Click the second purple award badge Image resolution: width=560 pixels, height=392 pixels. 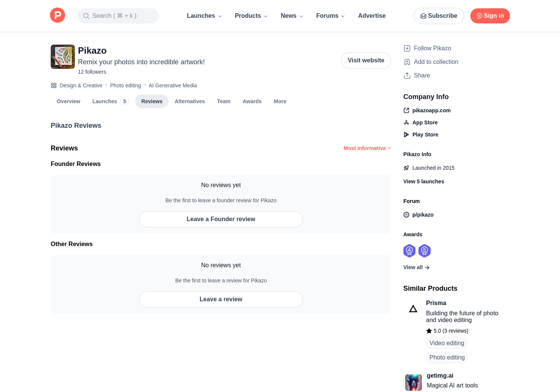(425, 251)
